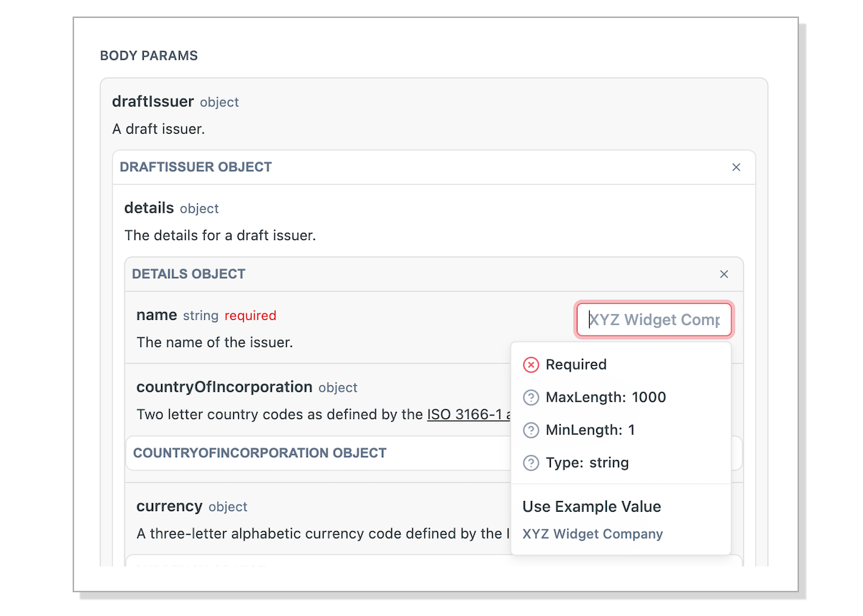Image resolution: width=863 pixels, height=616 pixels.
Task: Click the MaxLength question mark icon
Action: [531, 397]
